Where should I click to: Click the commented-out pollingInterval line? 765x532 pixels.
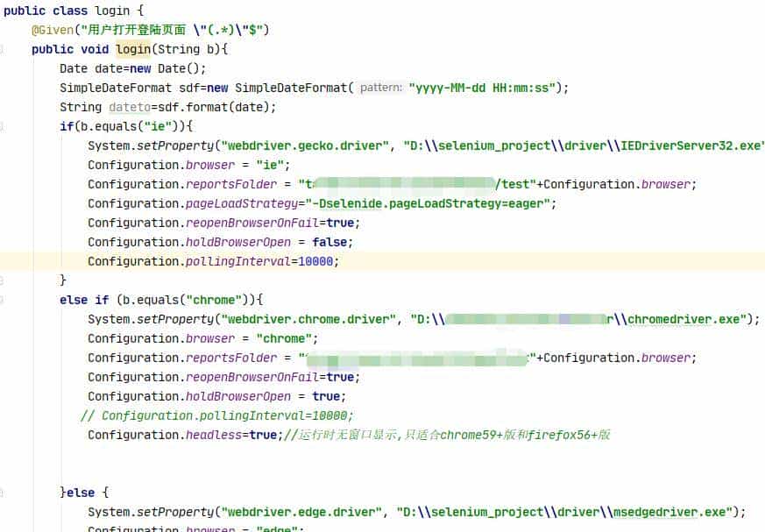[217, 415]
